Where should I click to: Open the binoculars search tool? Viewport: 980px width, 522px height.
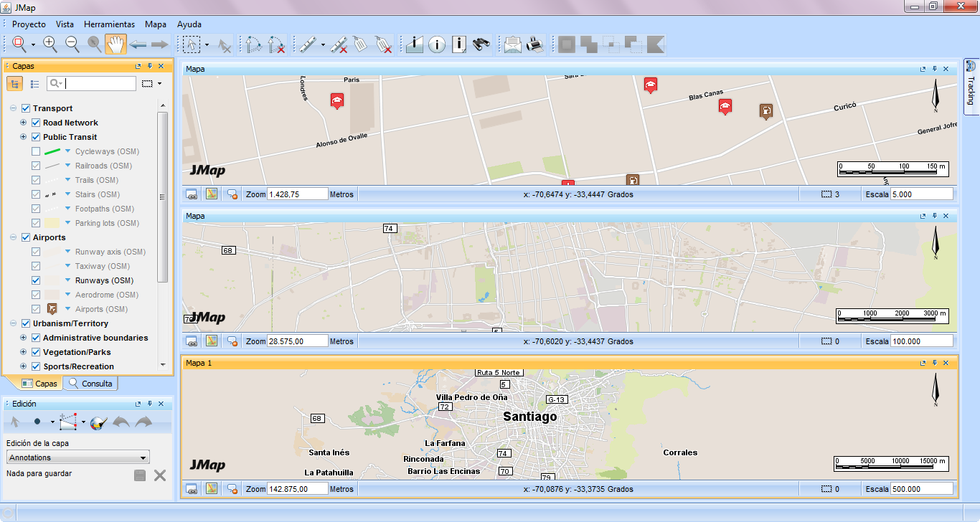point(482,44)
